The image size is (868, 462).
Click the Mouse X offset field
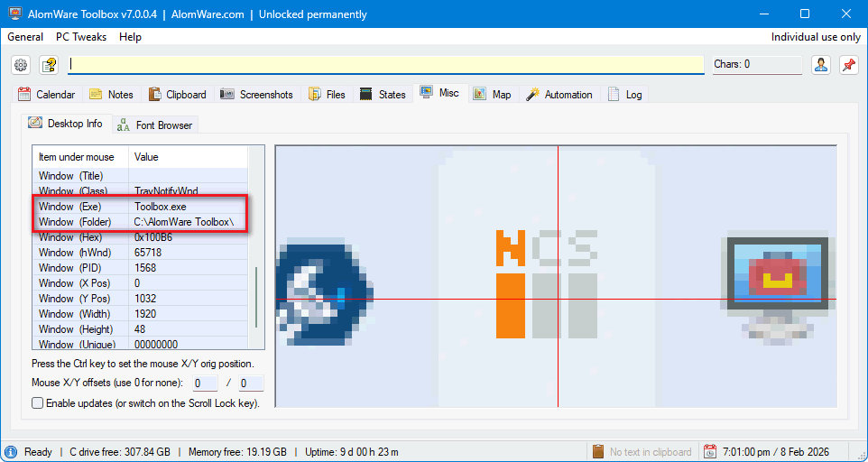coord(204,383)
